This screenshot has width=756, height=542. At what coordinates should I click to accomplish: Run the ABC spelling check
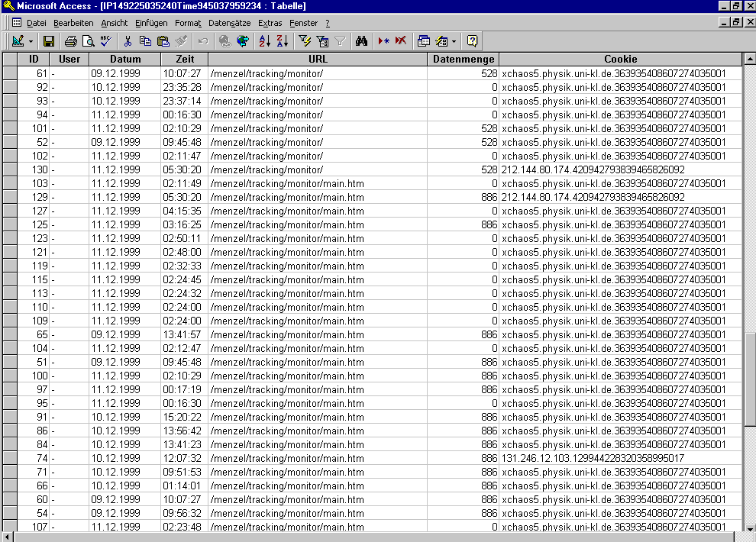(105, 41)
